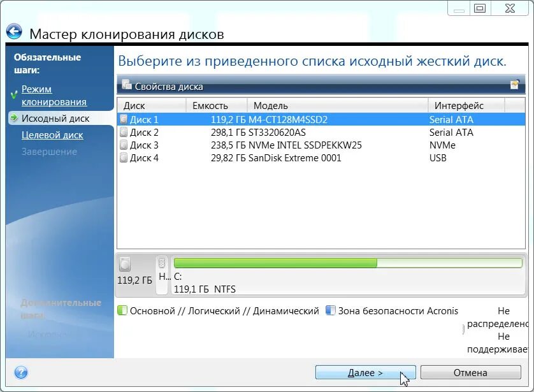This screenshot has width=534, height=392.
Task: Select the USB interface cell
Action: [x=438, y=157]
